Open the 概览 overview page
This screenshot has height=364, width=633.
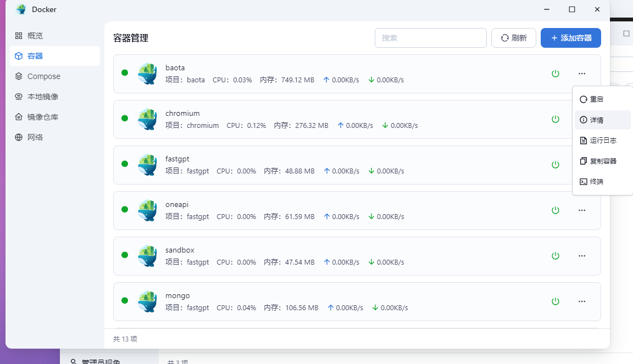click(54, 36)
